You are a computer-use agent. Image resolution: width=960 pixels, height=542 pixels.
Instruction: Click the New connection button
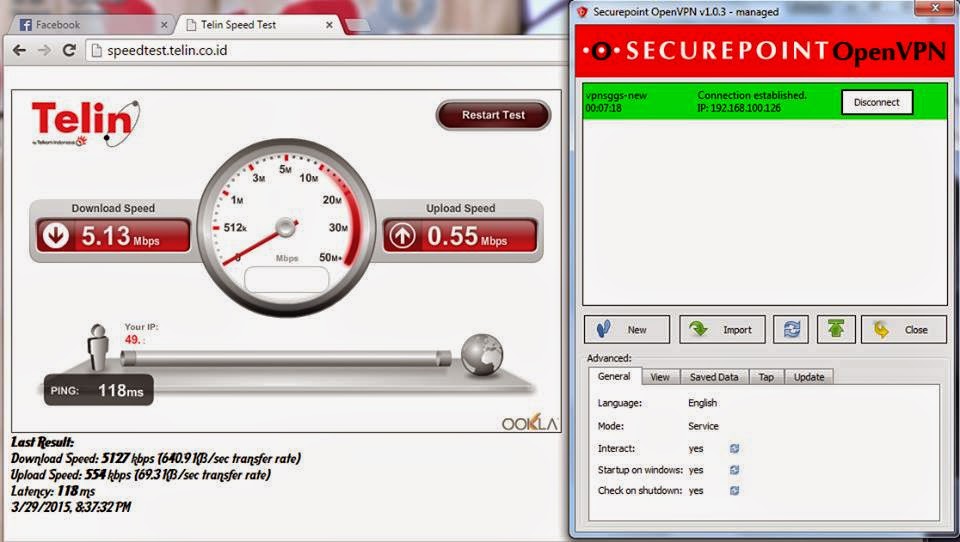tap(627, 329)
